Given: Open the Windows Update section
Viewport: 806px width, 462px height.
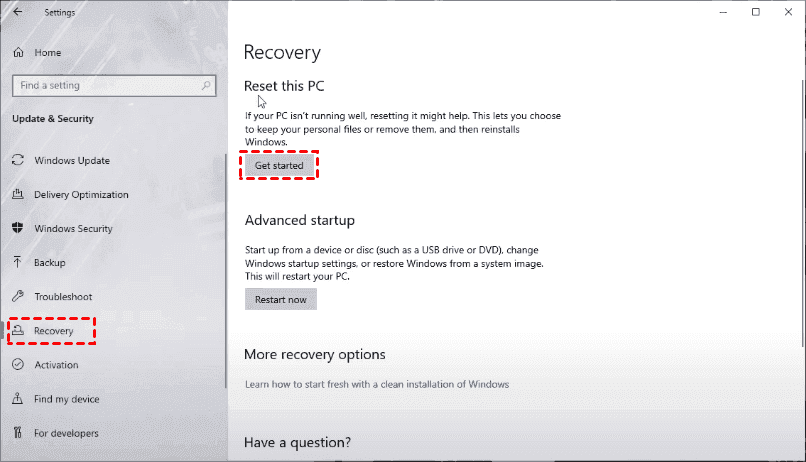Looking at the screenshot, I should tap(71, 161).
